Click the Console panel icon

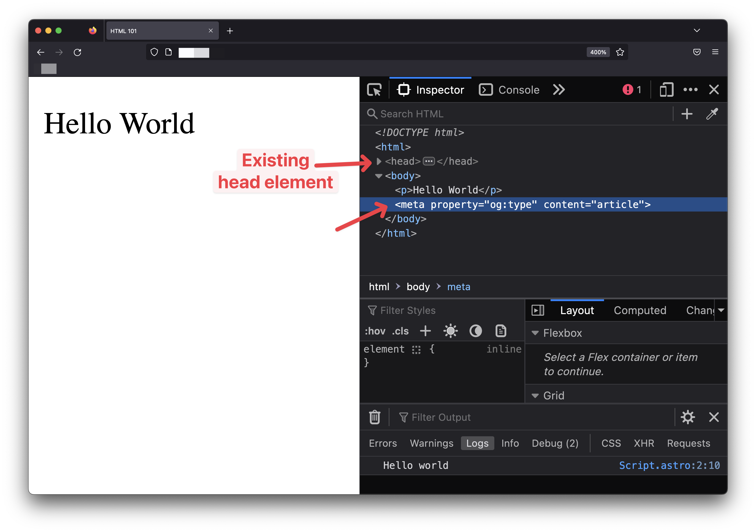click(x=486, y=89)
